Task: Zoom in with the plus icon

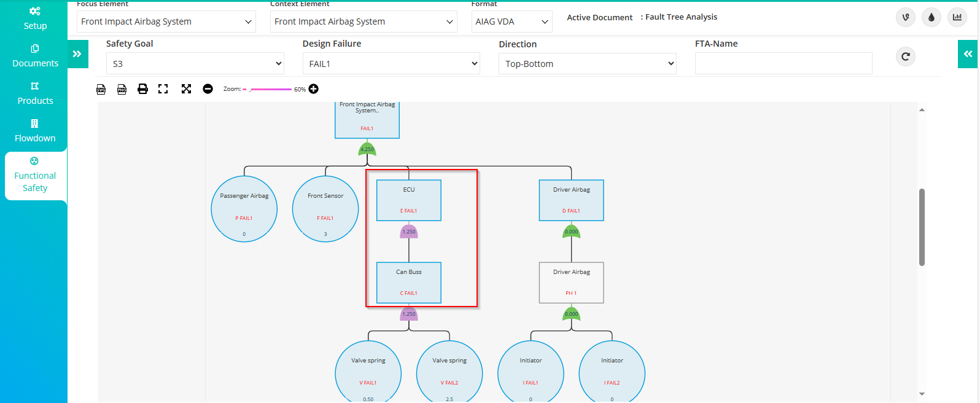Action: click(313, 89)
